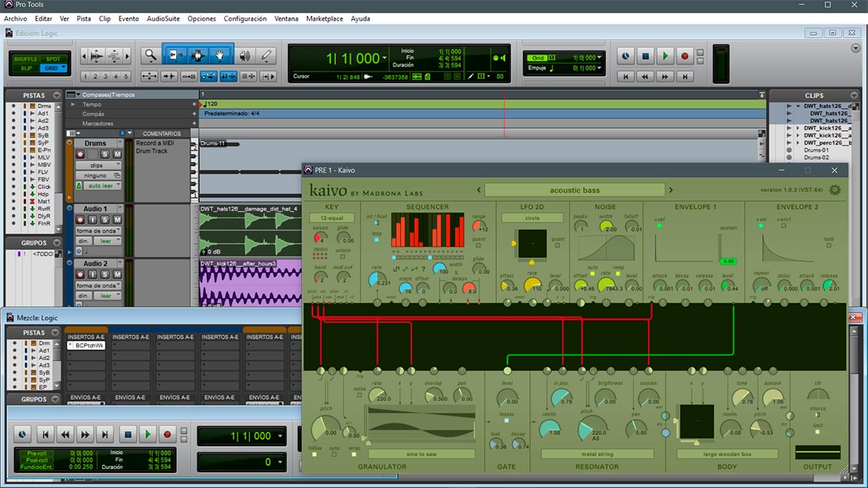
Task: Open the Configuración menu
Action: coord(245,19)
